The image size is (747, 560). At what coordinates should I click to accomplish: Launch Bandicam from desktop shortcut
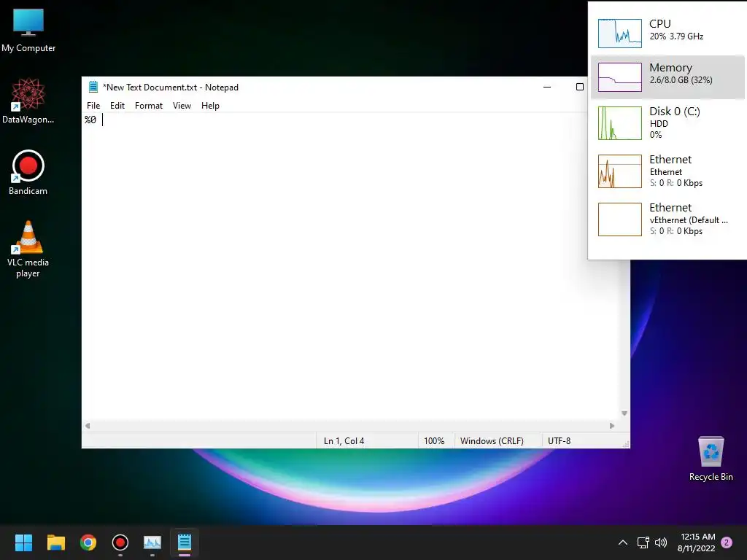coord(28,172)
